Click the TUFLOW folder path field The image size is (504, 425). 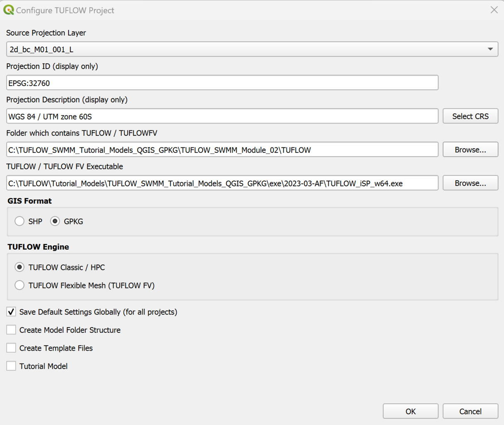pos(222,150)
